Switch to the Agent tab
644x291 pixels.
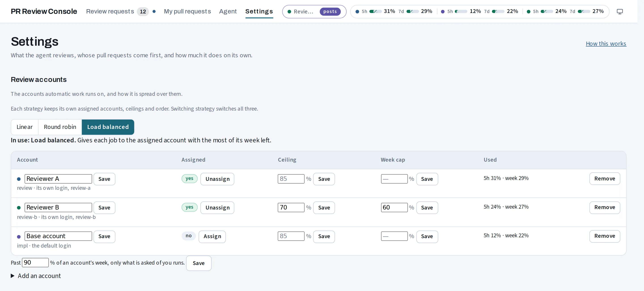(228, 11)
